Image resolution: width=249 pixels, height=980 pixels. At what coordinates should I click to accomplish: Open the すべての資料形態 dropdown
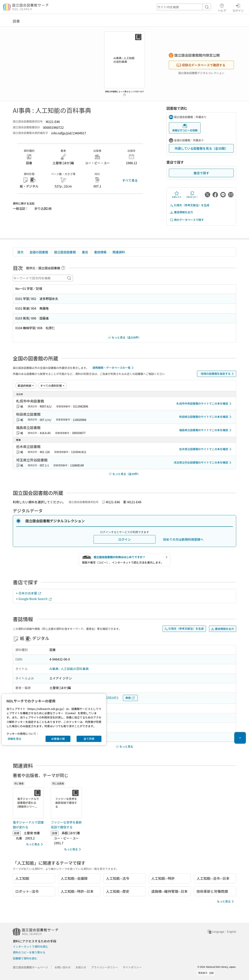click(53, 386)
